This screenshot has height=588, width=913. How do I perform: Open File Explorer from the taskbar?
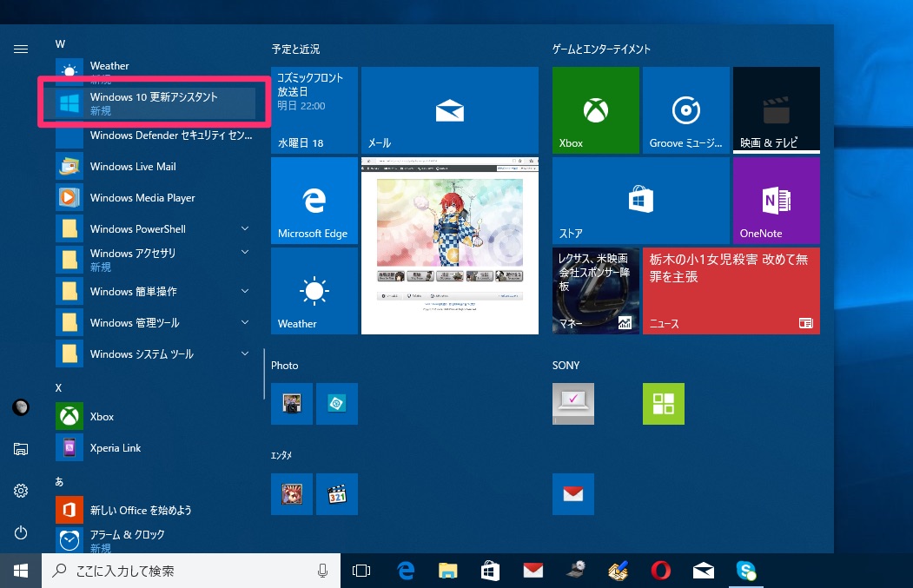(x=447, y=571)
